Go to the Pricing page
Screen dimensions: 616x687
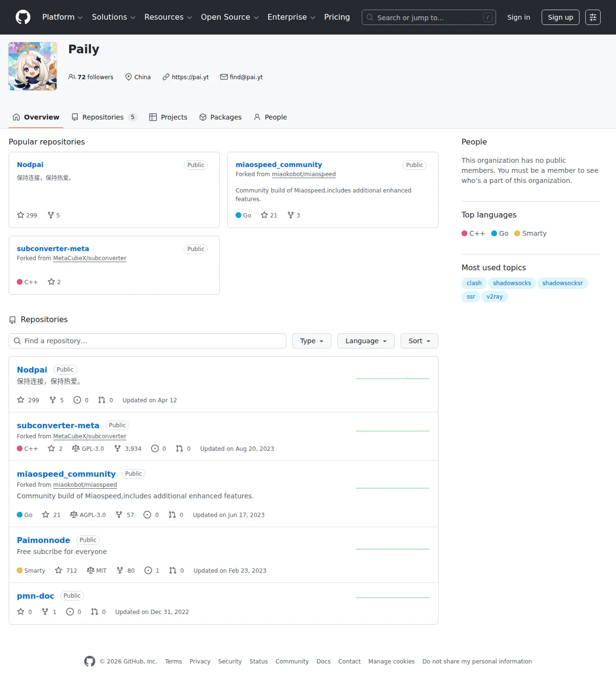point(337,17)
